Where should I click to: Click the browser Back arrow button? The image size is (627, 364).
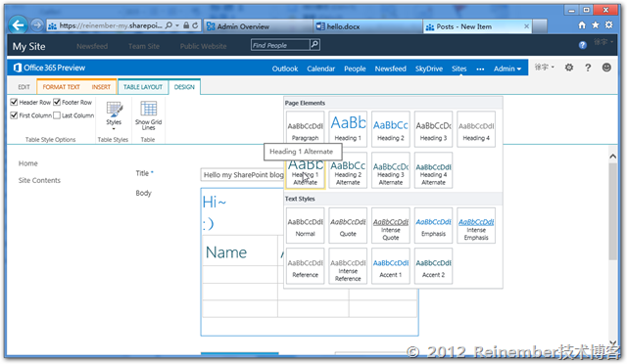(x=18, y=25)
